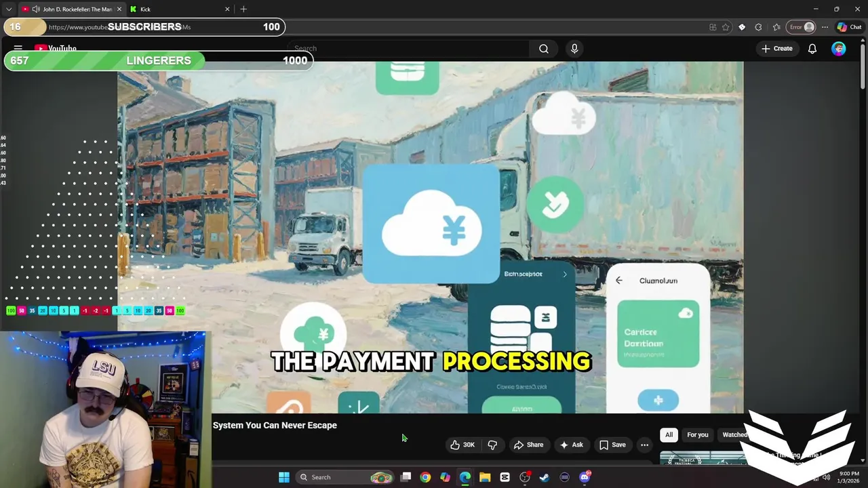Viewport: 868px width, 488px height.
Task: Open the volume speaker tray icon
Action: pos(826,477)
